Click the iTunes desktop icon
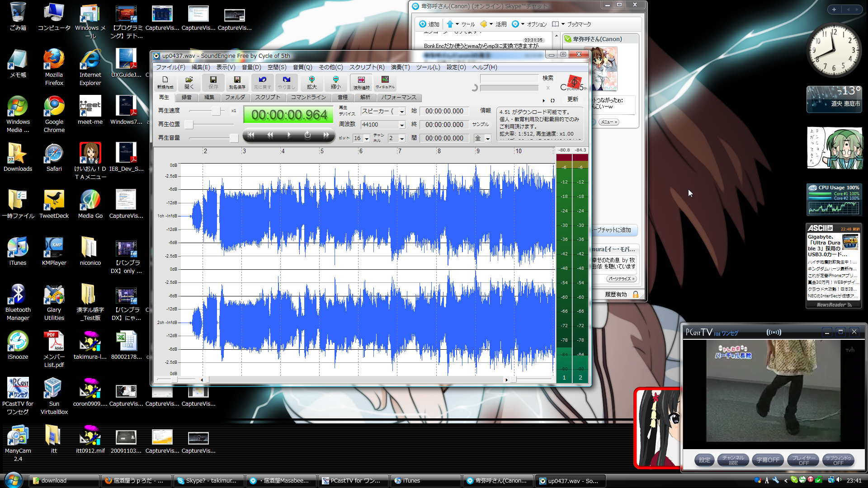This screenshot has height=488, width=868. point(18,251)
